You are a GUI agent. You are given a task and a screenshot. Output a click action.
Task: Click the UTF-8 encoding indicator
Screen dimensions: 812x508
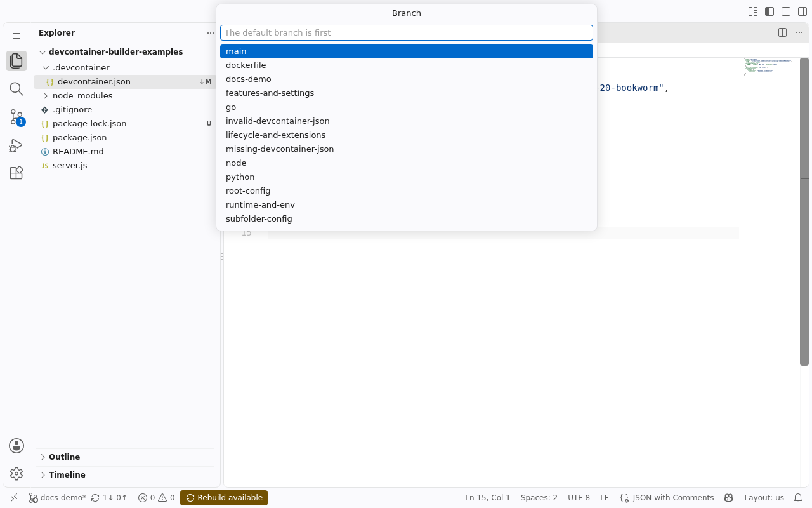coord(579,498)
